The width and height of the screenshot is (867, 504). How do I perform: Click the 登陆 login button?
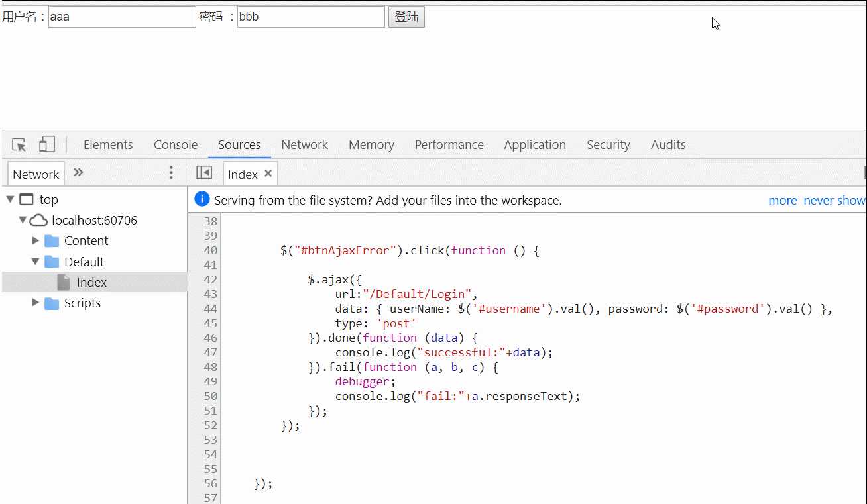(406, 17)
